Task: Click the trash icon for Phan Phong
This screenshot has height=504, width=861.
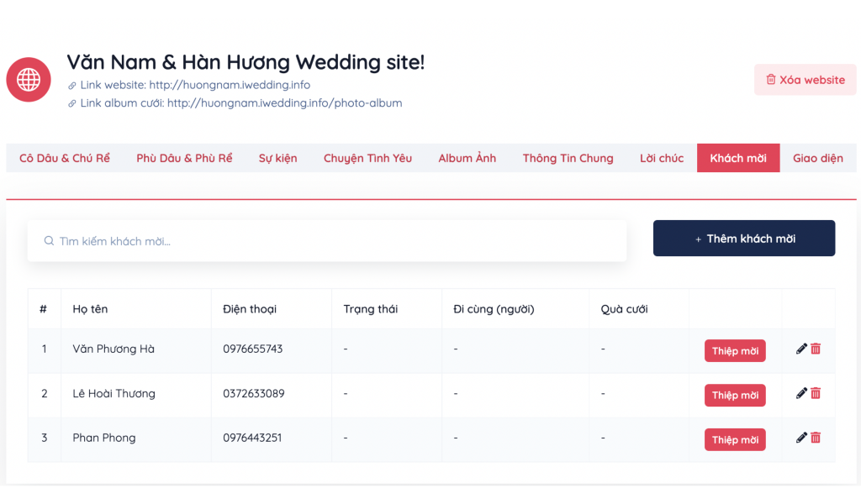Action: 816,438
